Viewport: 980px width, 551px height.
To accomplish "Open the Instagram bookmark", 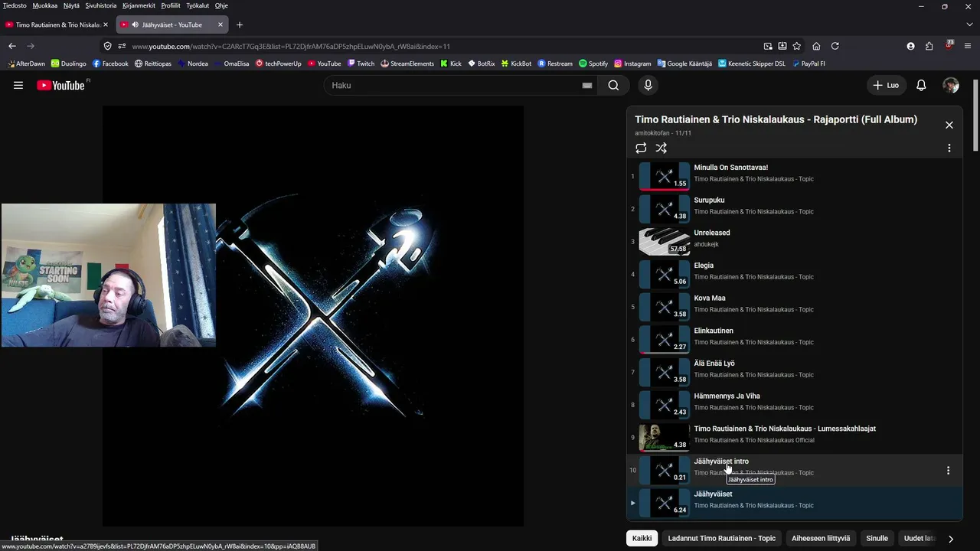I will pyautogui.click(x=632, y=64).
